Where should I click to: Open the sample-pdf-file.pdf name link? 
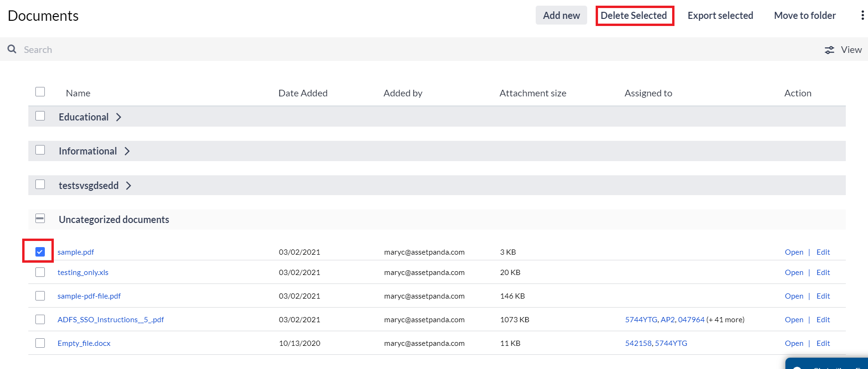pyautogui.click(x=89, y=296)
